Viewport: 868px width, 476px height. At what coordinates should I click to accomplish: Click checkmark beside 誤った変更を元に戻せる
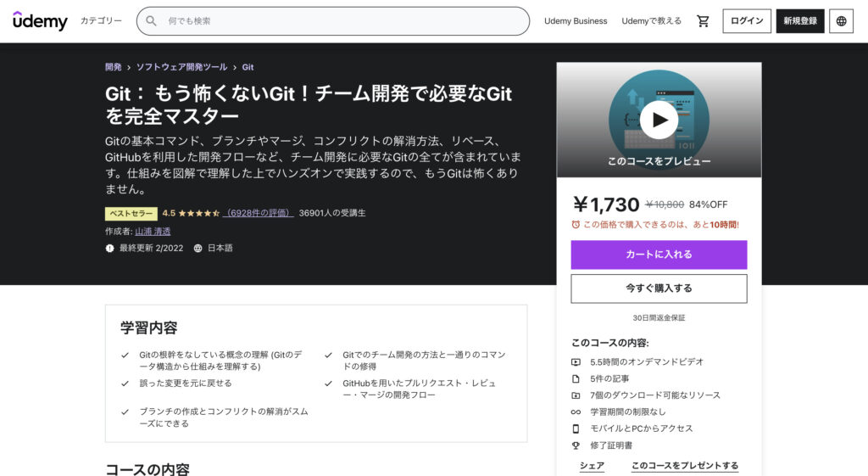point(125,383)
